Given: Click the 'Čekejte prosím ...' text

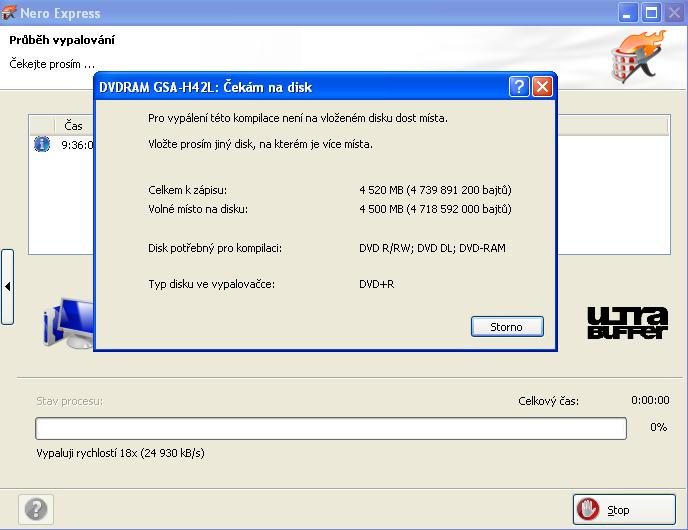Looking at the screenshot, I should (52, 64).
